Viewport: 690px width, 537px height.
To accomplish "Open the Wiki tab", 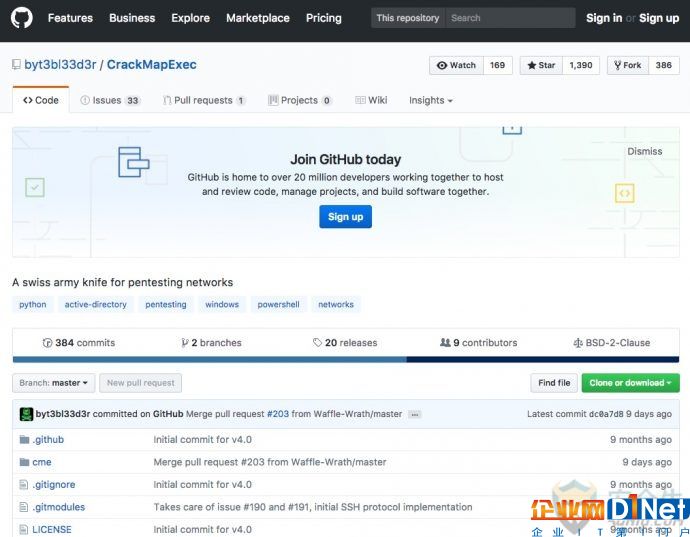I will [371, 100].
